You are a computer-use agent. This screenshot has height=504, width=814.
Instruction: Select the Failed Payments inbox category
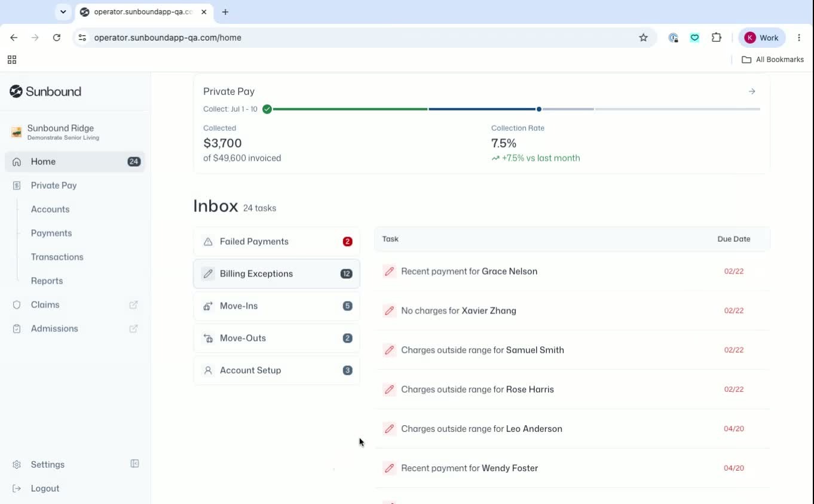click(277, 242)
